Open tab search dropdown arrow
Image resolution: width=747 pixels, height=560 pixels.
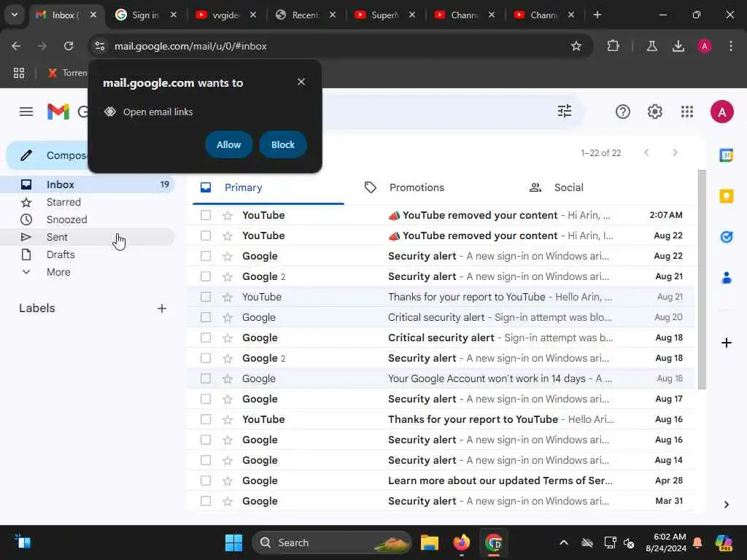click(15, 15)
